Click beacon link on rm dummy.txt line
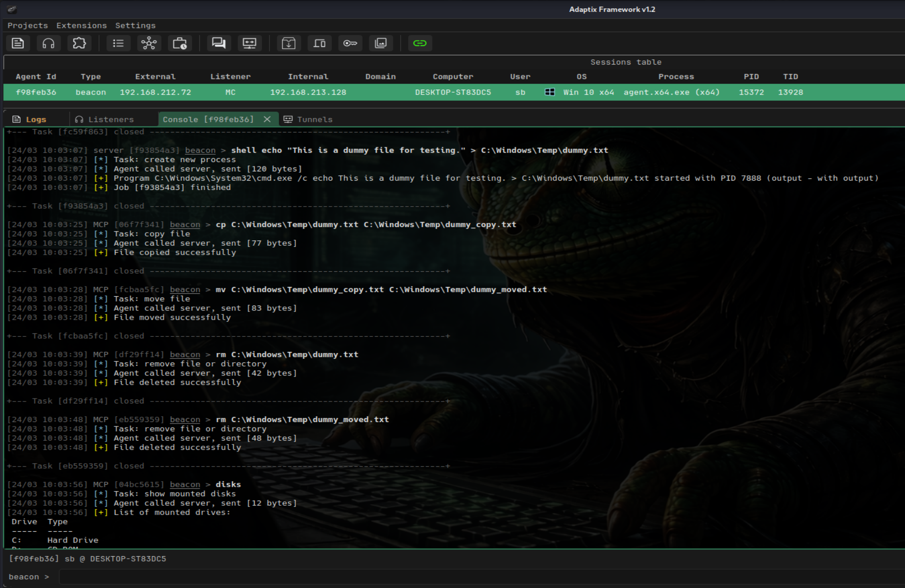Image resolution: width=905 pixels, height=588 pixels. [x=185, y=354]
